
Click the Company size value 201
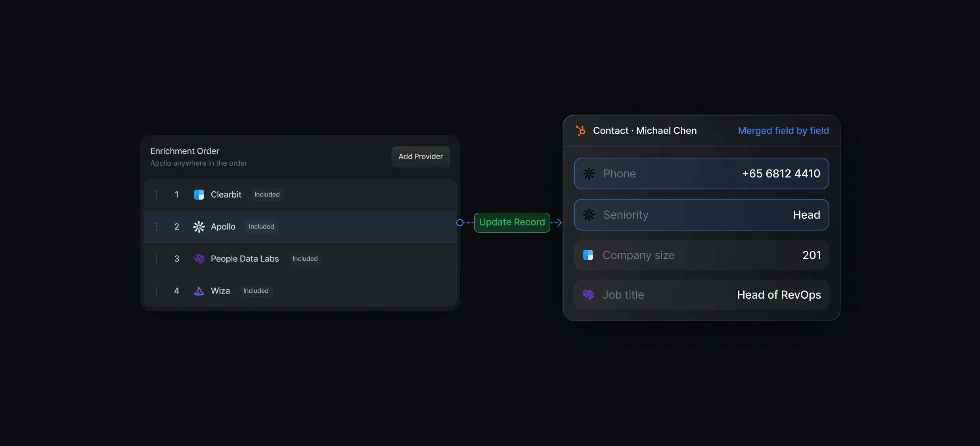pyautogui.click(x=812, y=255)
